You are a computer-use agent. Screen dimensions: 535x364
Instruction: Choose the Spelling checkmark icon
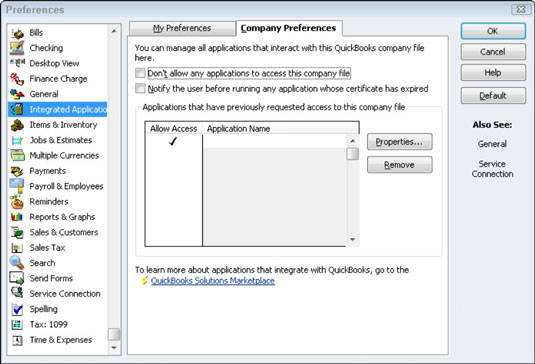[x=17, y=309]
